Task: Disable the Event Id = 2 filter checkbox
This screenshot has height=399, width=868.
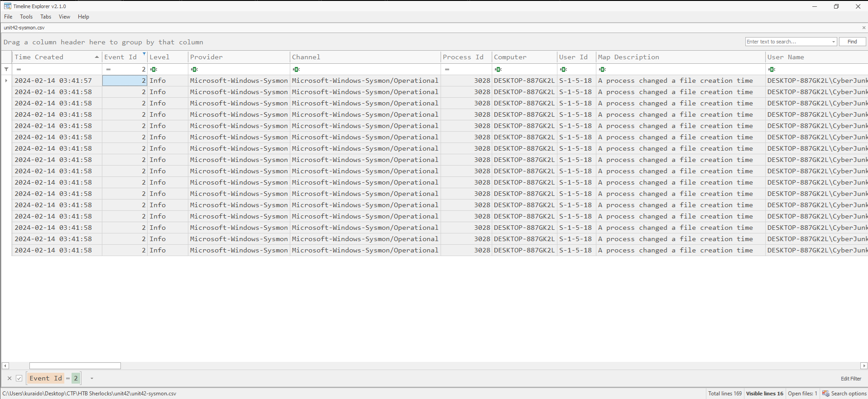Action: tap(19, 378)
